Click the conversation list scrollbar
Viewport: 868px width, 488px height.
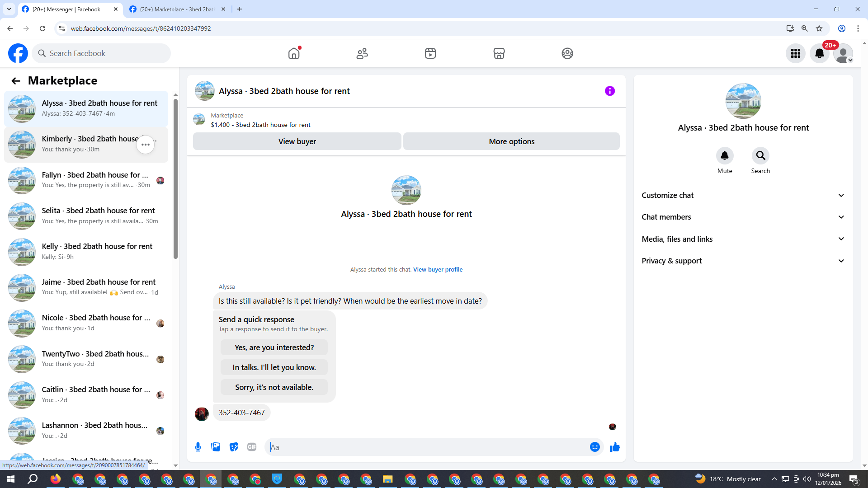tap(175, 178)
